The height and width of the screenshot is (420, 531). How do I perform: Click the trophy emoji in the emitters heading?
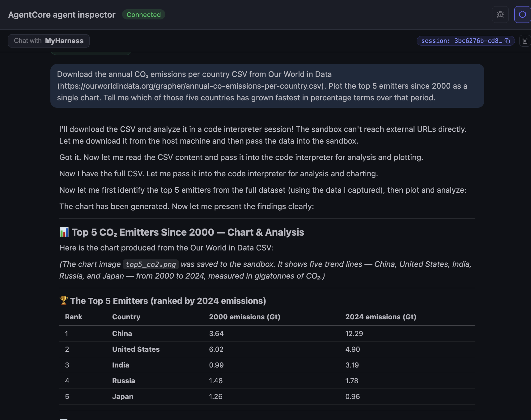(63, 300)
